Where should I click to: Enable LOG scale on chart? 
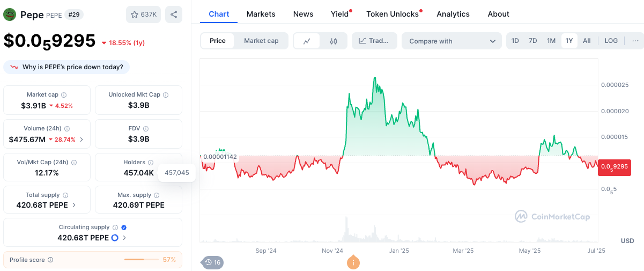coord(611,41)
